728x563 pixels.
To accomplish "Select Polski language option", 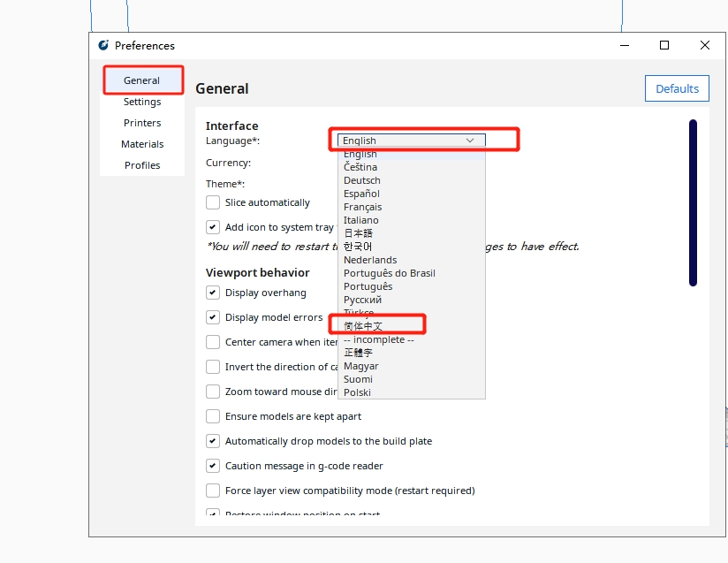I will click(x=357, y=392).
